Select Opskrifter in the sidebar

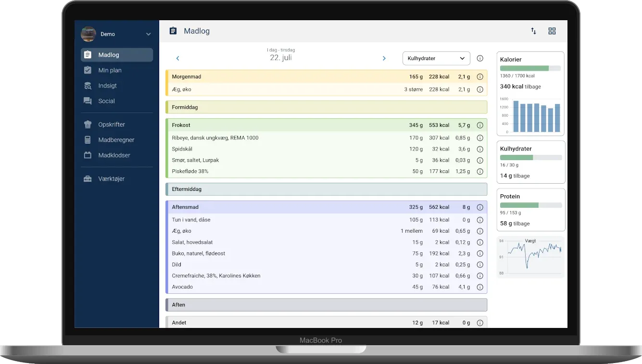112,125
